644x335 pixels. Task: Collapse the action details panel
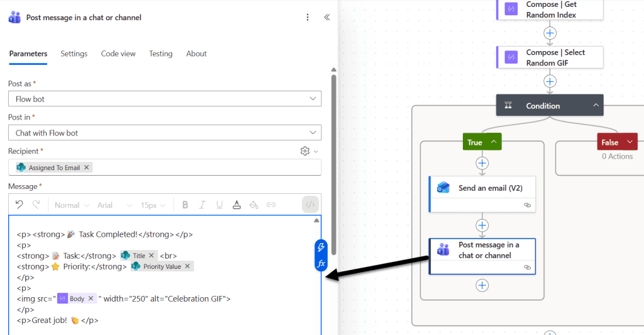coord(327,17)
